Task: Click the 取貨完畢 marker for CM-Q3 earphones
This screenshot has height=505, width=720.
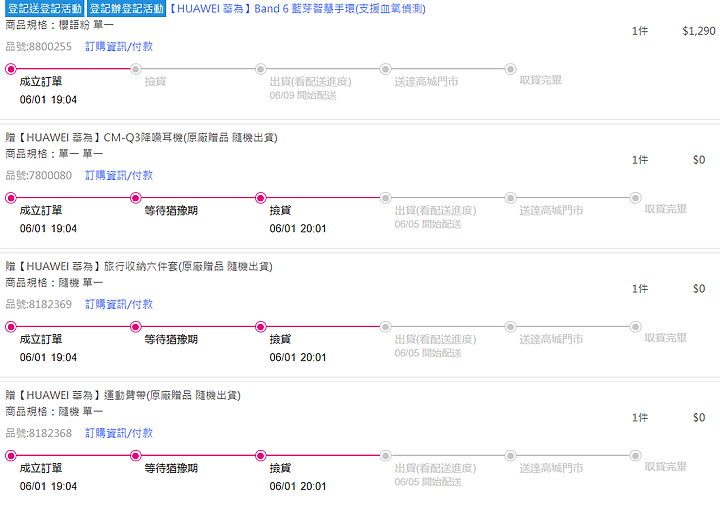Action: pos(635,198)
